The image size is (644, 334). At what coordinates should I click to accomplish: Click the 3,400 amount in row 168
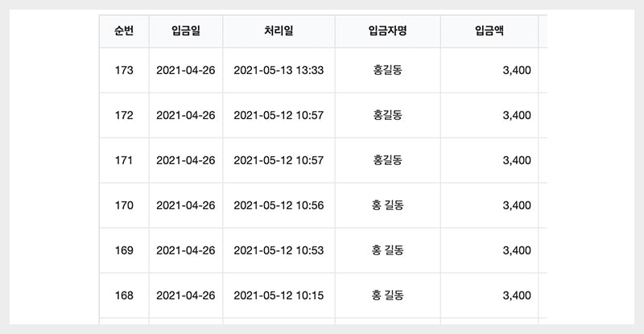(516, 295)
